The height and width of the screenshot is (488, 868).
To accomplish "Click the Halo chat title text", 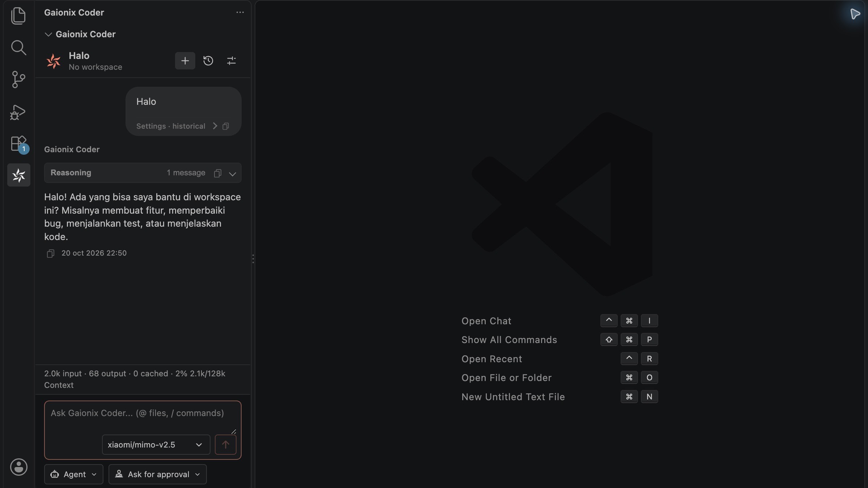I will (x=79, y=56).
